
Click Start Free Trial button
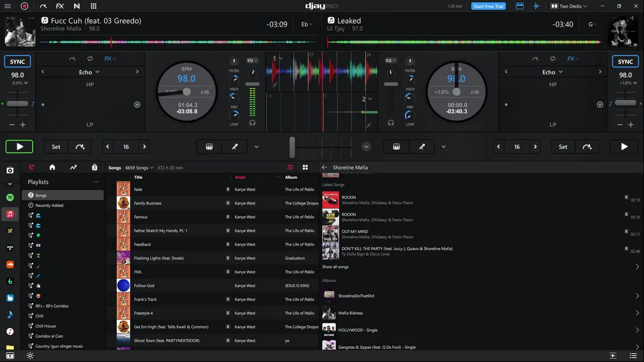[x=489, y=6]
